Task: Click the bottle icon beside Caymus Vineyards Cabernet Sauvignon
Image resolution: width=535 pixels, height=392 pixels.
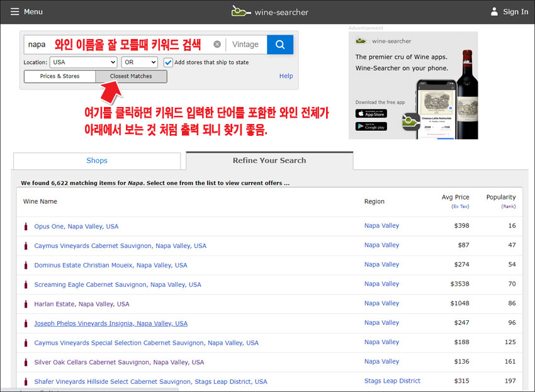Action: pos(26,245)
